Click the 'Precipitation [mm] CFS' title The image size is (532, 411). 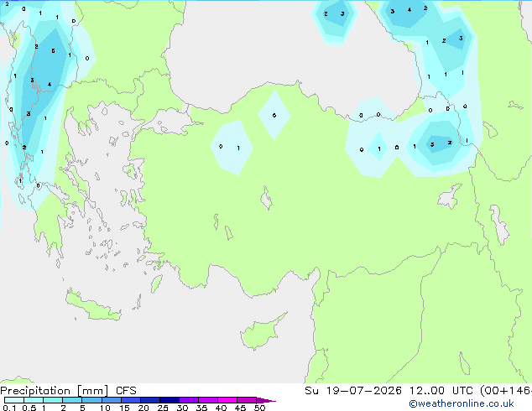coord(68,391)
